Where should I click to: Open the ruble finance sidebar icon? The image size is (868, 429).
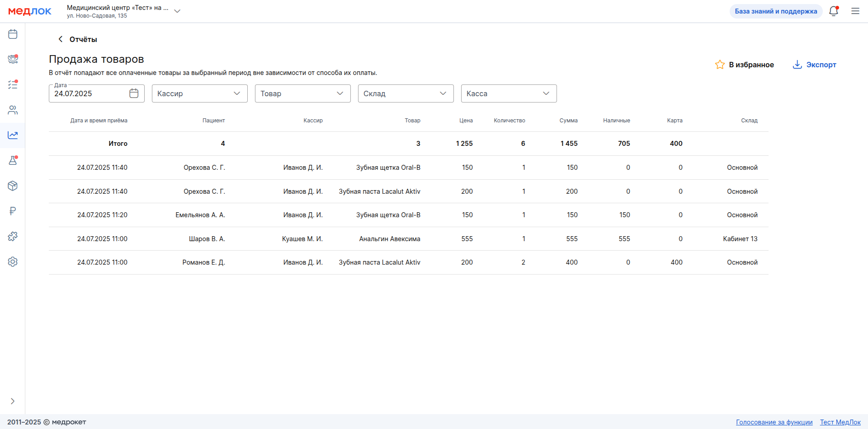coord(13,211)
